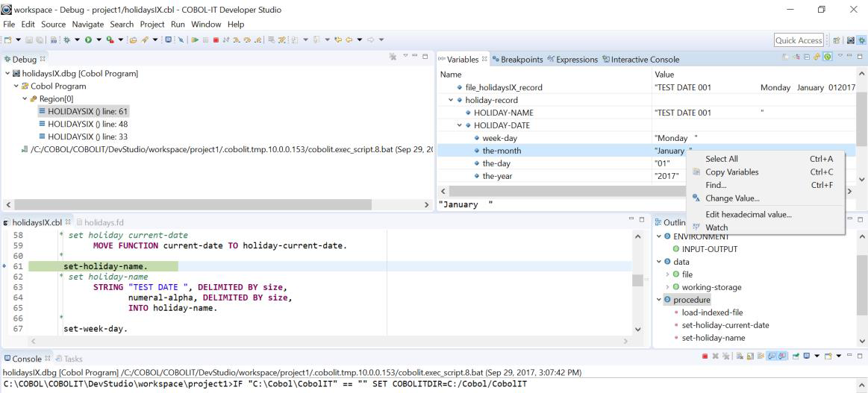
Task: Click the Quick Access search field
Action: point(799,40)
